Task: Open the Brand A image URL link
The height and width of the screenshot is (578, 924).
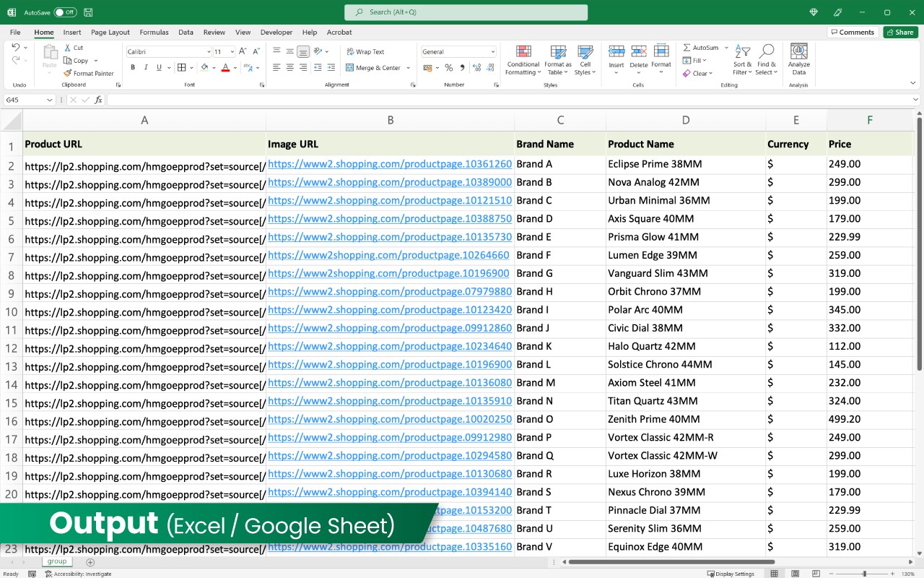Action: point(390,164)
